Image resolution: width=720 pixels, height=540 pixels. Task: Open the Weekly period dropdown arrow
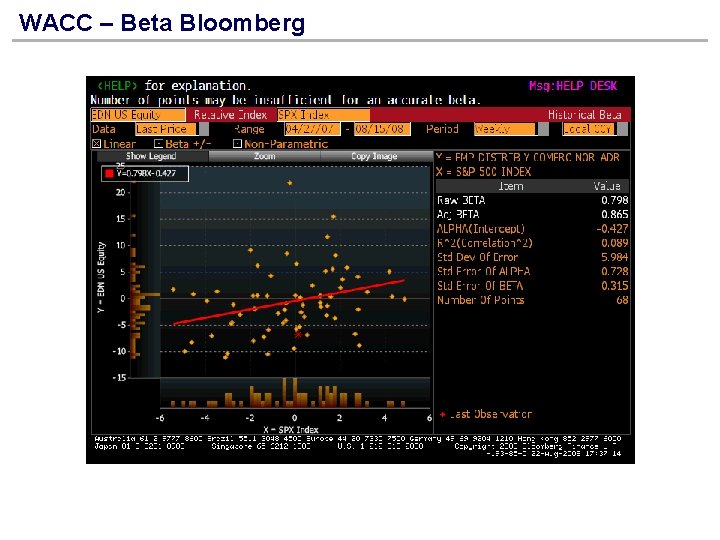pos(543,129)
